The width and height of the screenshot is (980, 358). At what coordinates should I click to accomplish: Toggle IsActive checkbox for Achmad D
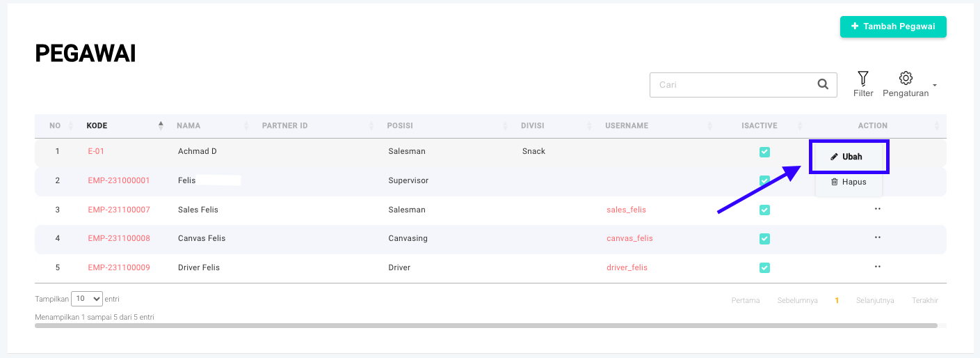764,152
